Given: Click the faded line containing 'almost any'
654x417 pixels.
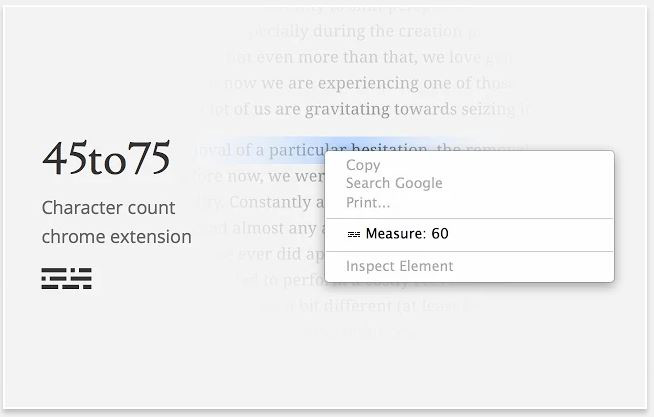Looking at the screenshot, I should coord(265,228).
